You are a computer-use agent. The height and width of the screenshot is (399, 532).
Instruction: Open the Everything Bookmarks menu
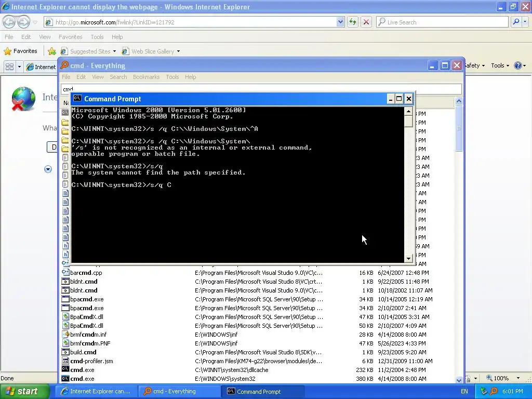(x=146, y=77)
